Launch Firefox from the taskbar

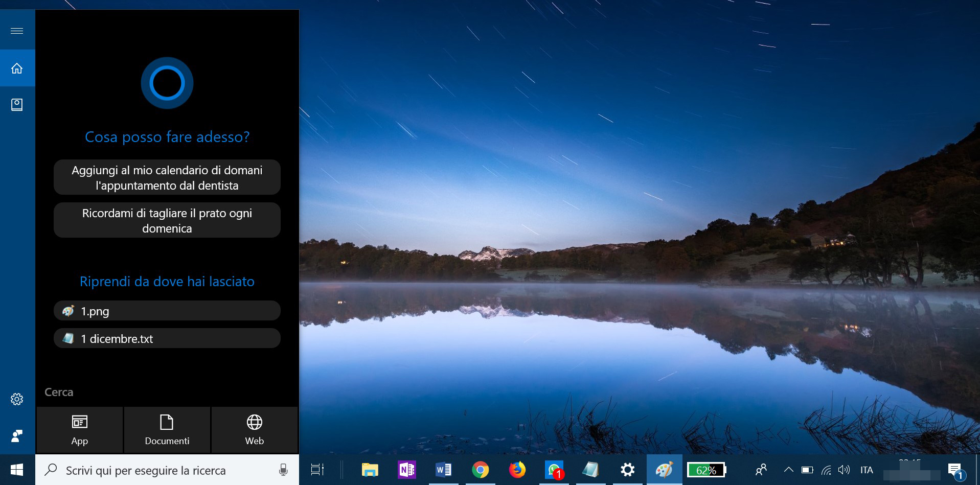point(517,470)
